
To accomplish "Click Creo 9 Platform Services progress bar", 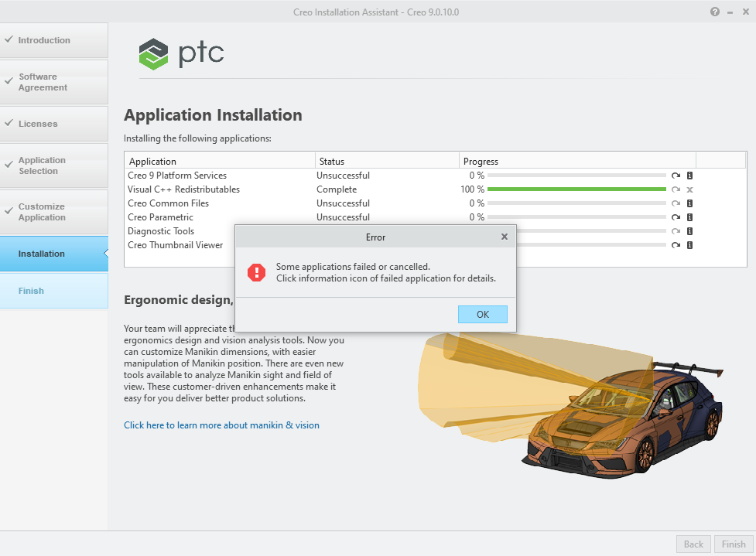I will click(576, 176).
